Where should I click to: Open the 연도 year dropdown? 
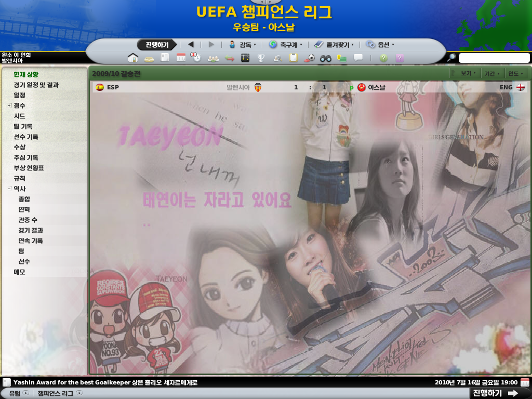tap(515, 73)
